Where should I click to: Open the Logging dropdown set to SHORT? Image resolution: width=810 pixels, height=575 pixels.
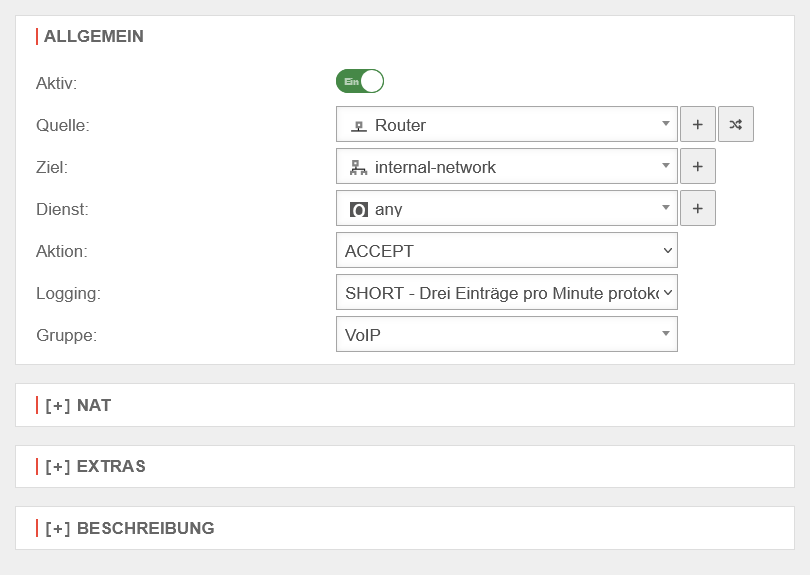point(506,293)
